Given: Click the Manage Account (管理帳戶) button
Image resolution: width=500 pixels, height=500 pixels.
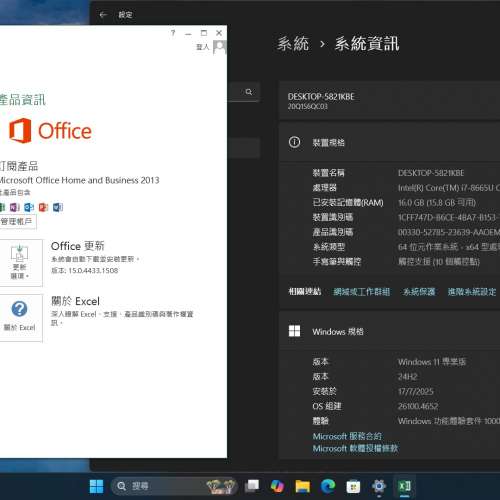Looking at the screenshot, I should coord(17,222).
